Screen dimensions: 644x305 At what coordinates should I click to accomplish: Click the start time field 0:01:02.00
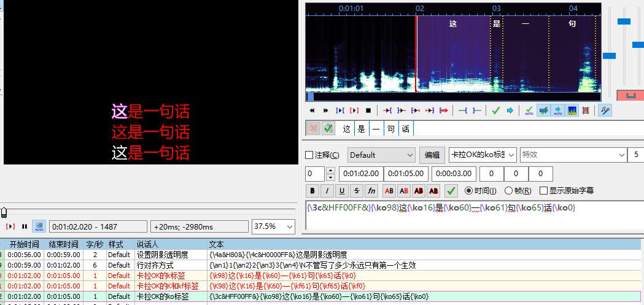pos(361,174)
